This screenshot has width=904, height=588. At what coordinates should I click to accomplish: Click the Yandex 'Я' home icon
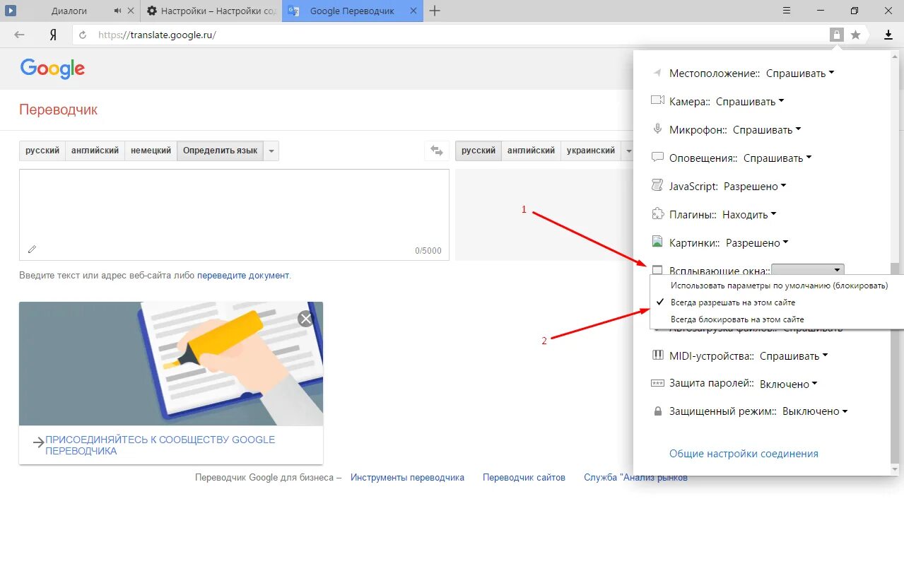pyautogui.click(x=52, y=35)
